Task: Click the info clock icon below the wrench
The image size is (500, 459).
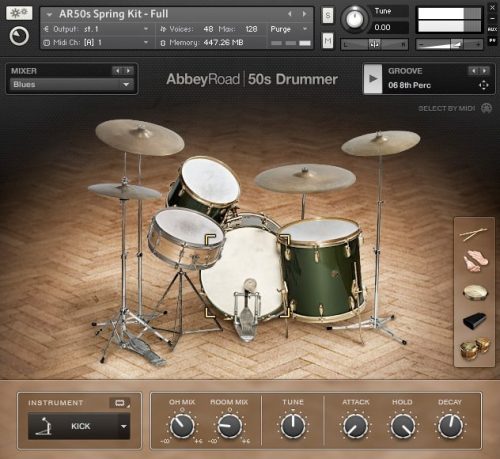Action: click(19, 36)
